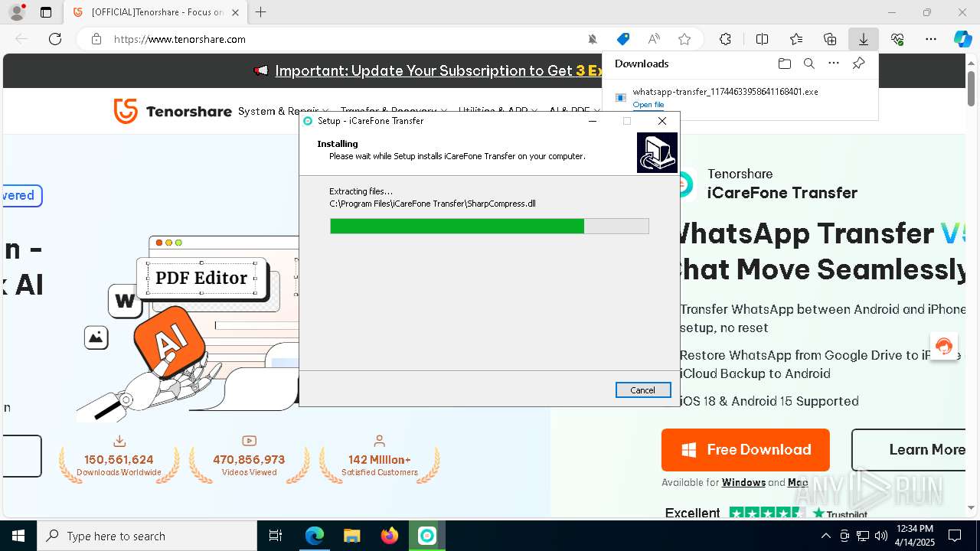Open Edge Settings and more menu

(x=931, y=39)
